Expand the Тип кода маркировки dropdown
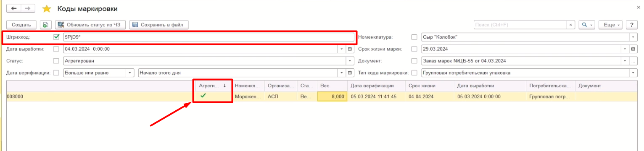Image resolution: width=644 pixels, height=151 pixels. pos(633,73)
